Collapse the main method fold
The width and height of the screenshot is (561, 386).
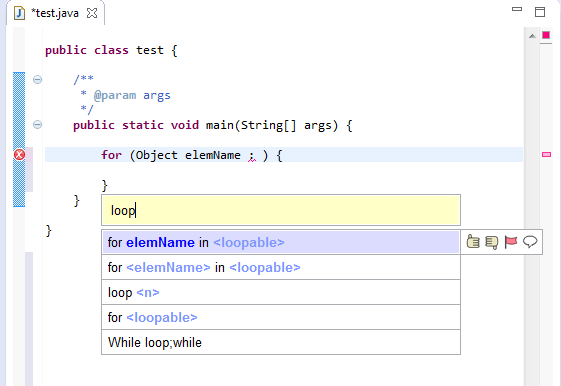tap(37, 124)
